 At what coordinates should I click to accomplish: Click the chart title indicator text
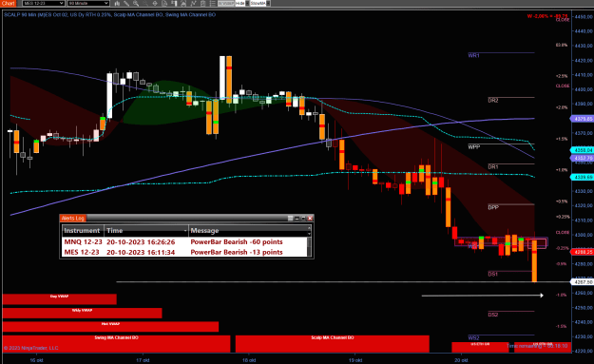click(110, 15)
